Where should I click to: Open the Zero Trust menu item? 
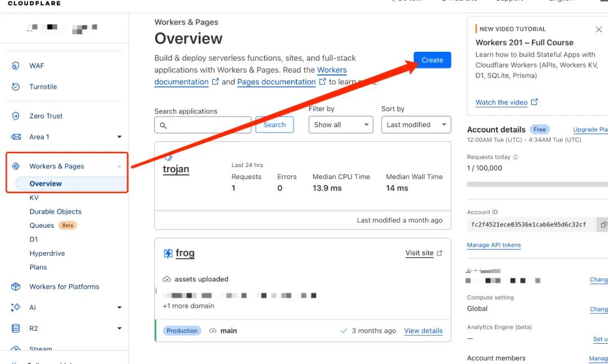[46, 116]
